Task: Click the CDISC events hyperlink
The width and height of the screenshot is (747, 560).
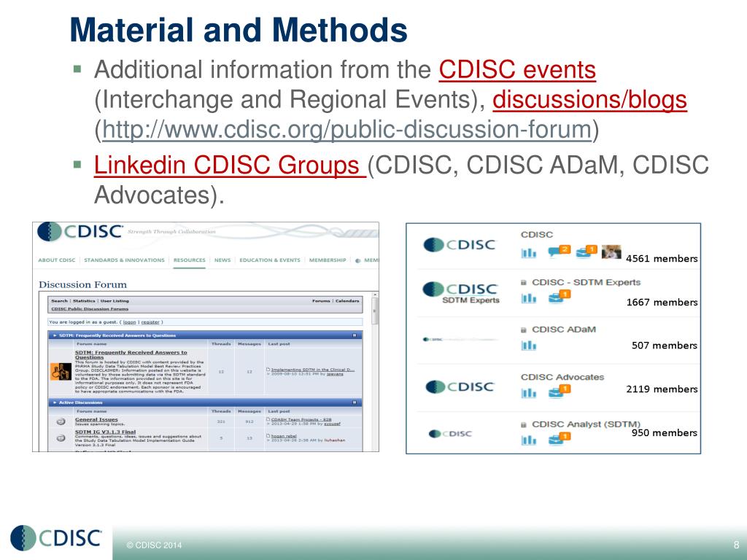Action: coord(517,70)
